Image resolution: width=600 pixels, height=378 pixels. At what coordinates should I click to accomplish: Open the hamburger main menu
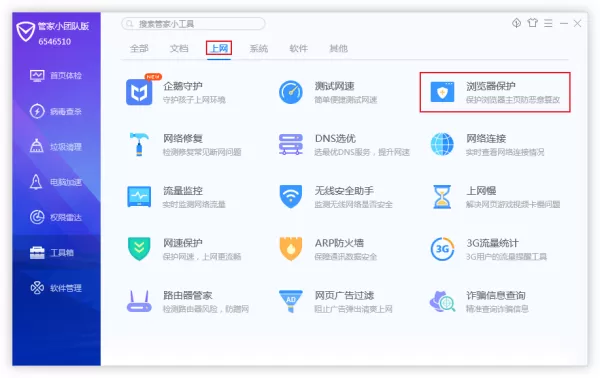(x=548, y=23)
